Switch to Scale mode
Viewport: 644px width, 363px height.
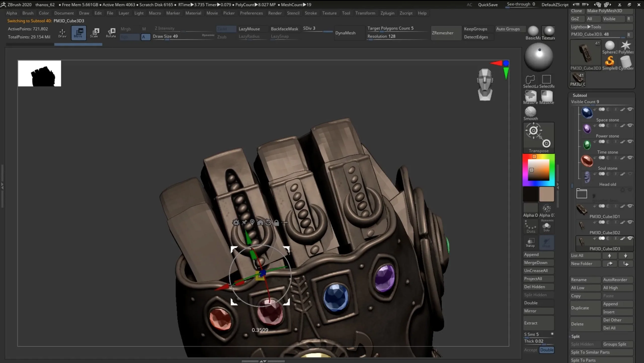pos(95,33)
